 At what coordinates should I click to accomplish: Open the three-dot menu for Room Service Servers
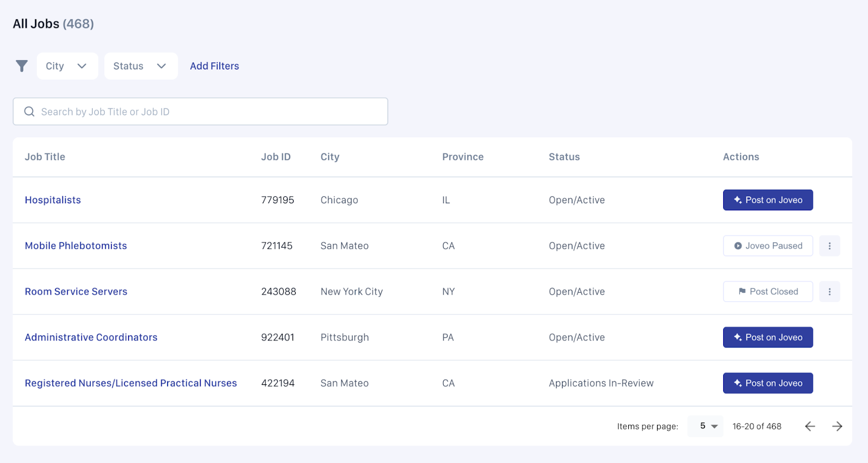click(x=829, y=292)
